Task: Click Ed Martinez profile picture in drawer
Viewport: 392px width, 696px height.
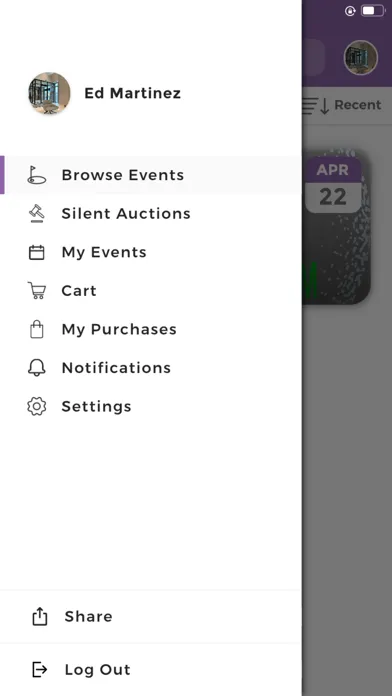Action: click(49, 93)
